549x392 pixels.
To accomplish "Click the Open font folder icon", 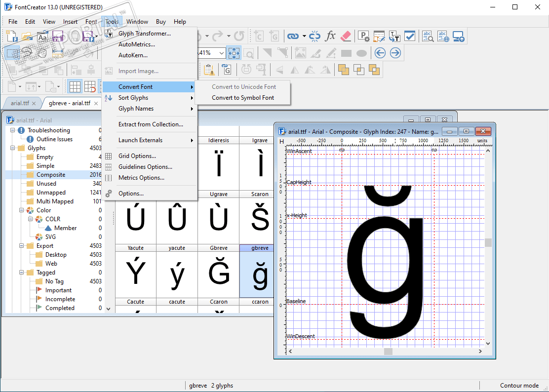I will 27,36.
